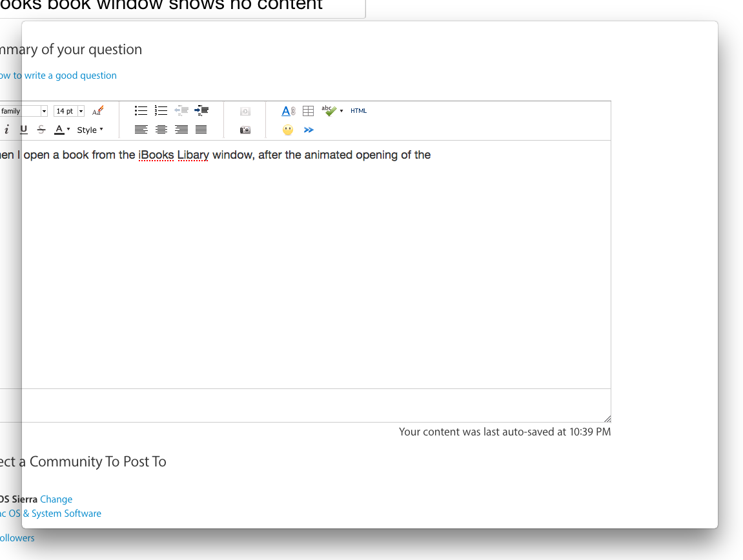Underline the selected text

(24, 129)
